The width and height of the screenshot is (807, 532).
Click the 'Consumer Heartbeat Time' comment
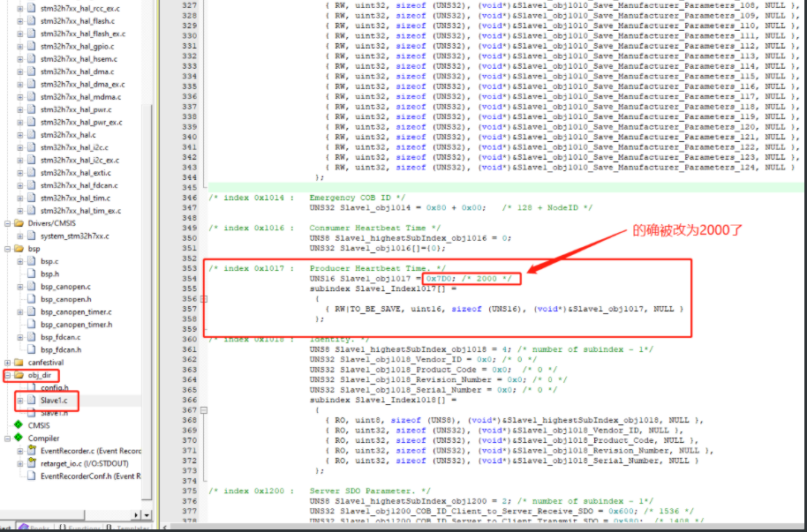[x=367, y=228]
